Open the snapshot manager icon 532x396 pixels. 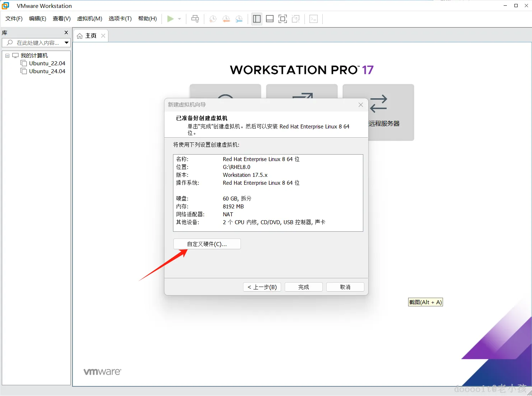click(x=239, y=19)
